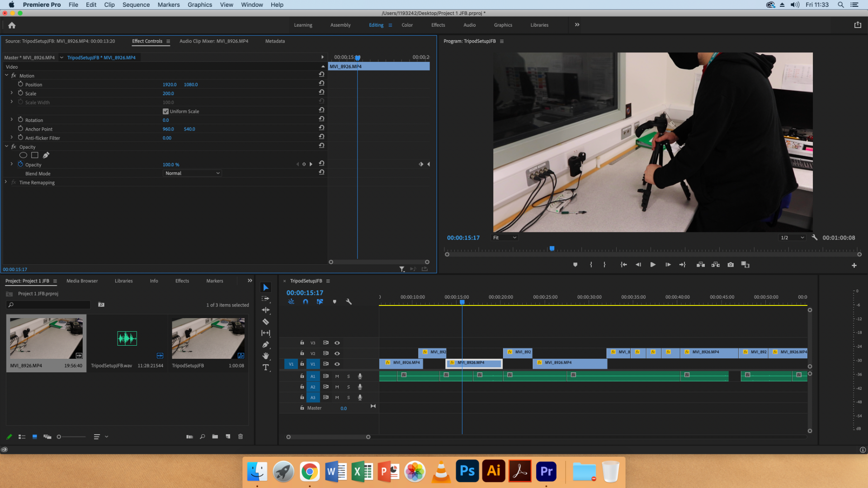The height and width of the screenshot is (488, 868).
Task: Add a marker in the Program monitor
Action: [575, 265]
